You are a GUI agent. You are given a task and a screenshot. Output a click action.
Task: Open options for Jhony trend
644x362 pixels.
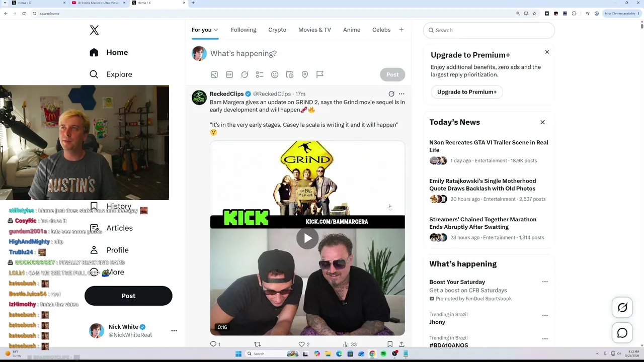pos(545,316)
